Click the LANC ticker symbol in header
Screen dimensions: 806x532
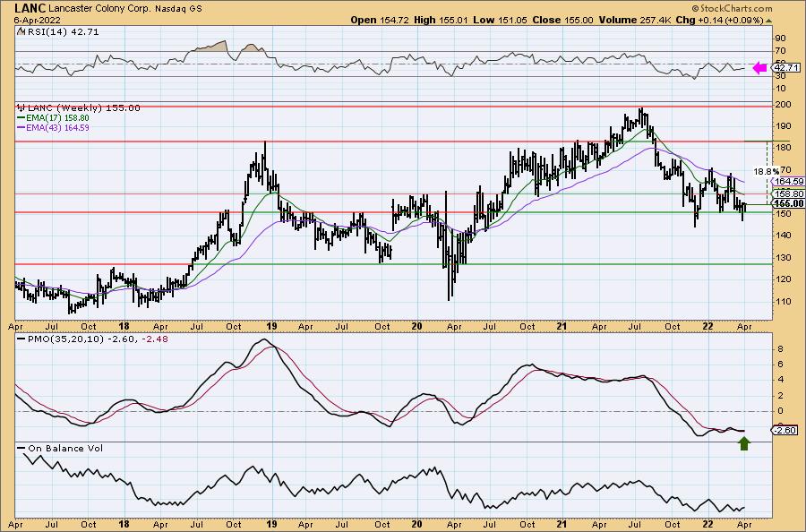30,8
